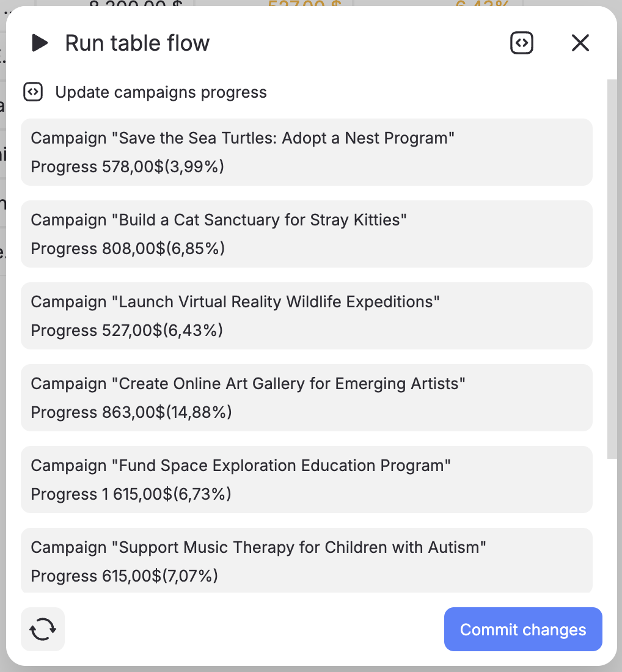Click the vertical scrollbar of the results list
The image size is (622, 672).
tap(612, 269)
